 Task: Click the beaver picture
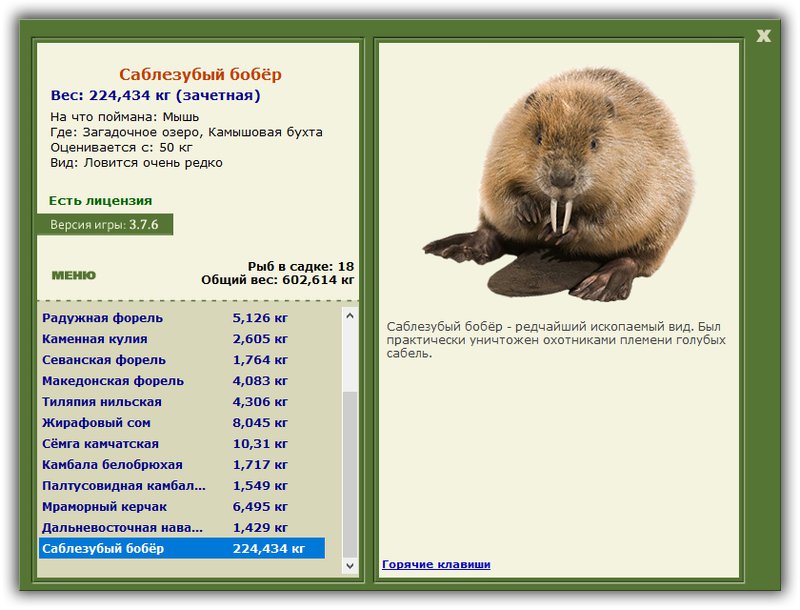coord(559,183)
